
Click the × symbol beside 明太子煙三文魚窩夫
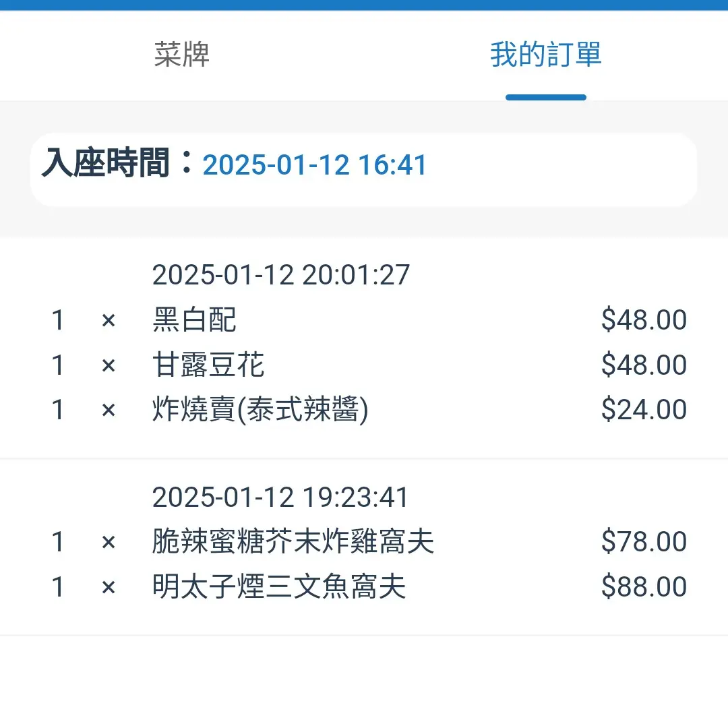[109, 587]
